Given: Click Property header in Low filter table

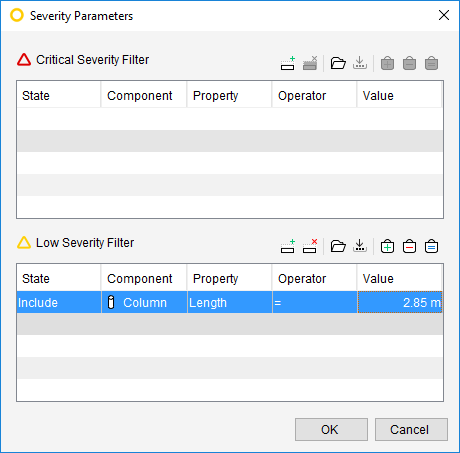Looking at the screenshot, I should click(229, 278).
